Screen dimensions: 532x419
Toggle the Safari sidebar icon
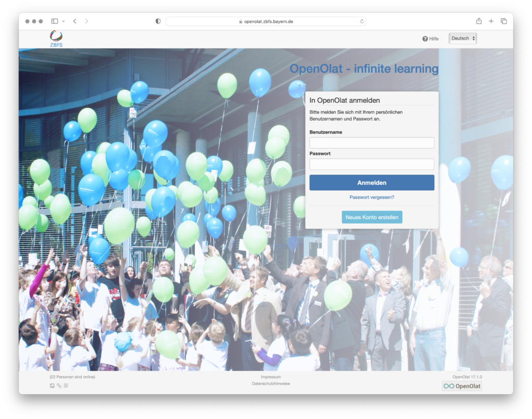(x=55, y=21)
